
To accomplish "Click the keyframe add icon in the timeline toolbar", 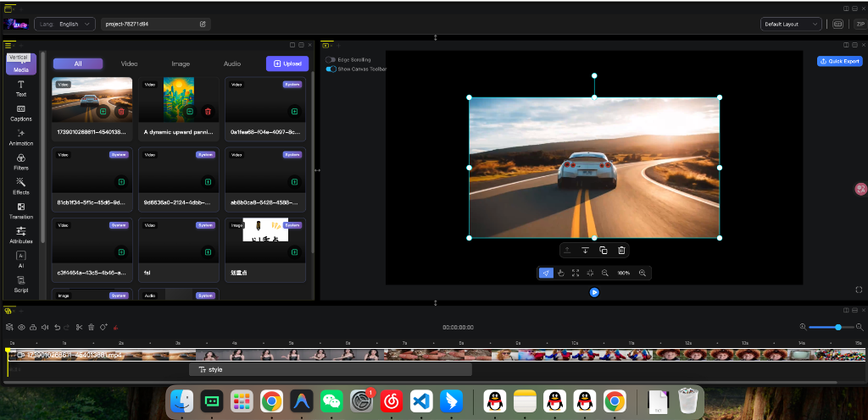I will click(x=103, y=327).
